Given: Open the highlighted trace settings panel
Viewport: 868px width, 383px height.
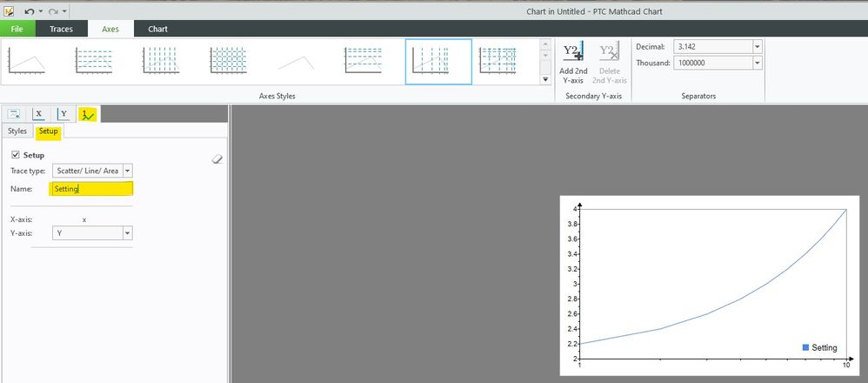Looking at the screenshot, I should (x=88, y=114).
